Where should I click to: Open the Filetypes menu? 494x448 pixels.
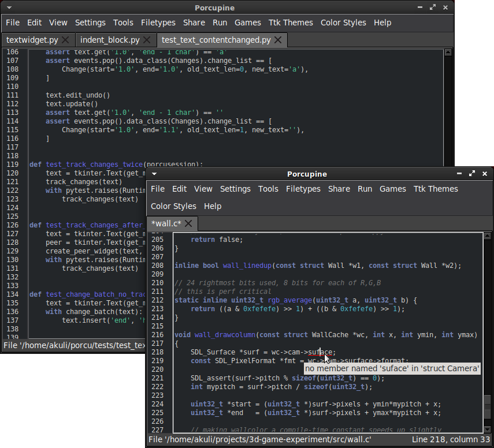click(158, 23)
